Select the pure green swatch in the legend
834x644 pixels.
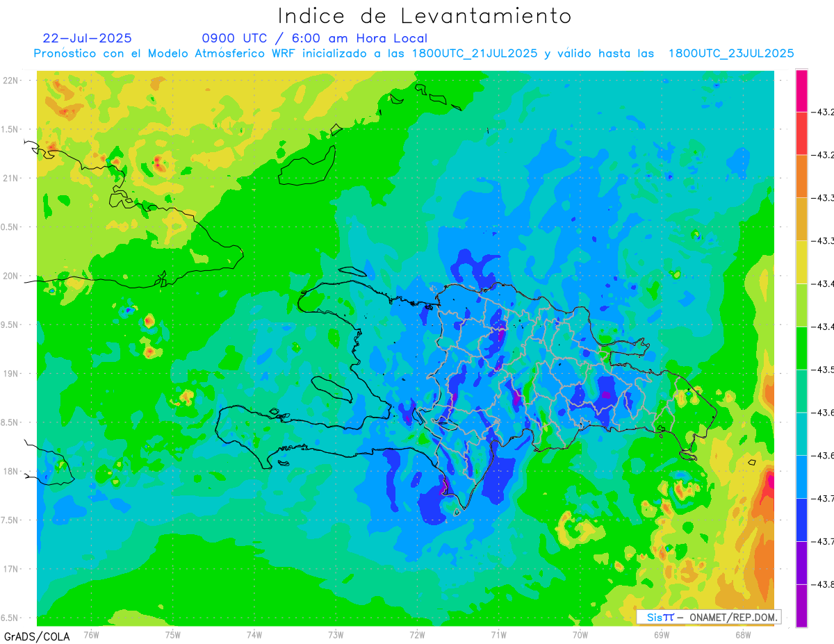[x=801, y=348]
